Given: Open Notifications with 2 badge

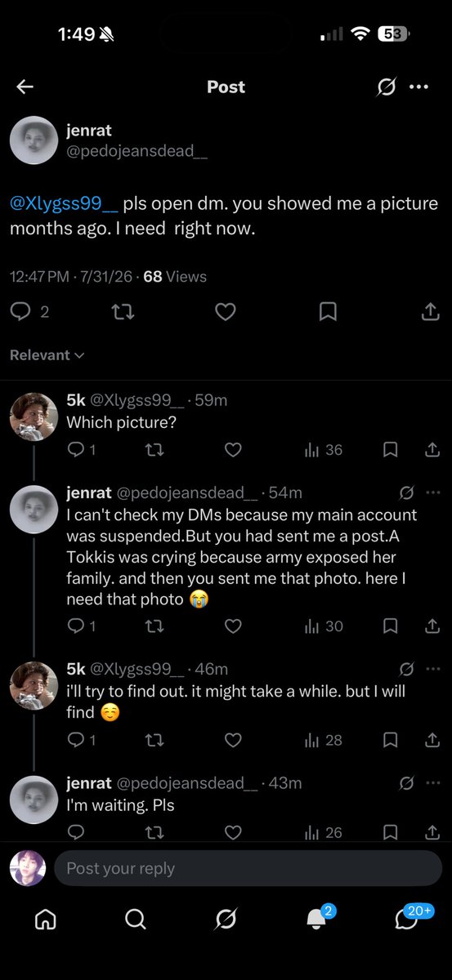Looking at the screenshot, I should coord(319,917).
